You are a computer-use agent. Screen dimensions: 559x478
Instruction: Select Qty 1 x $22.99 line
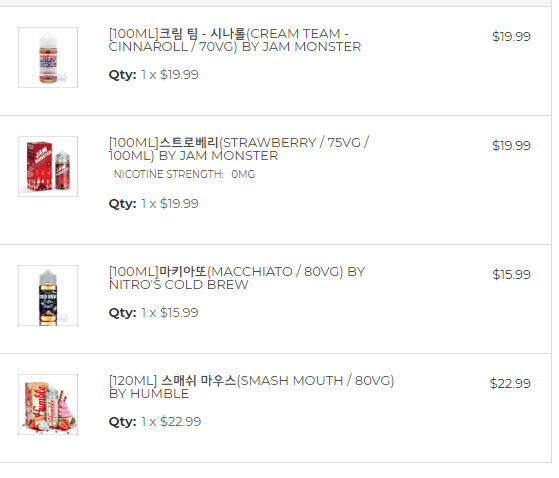[155, 422]
